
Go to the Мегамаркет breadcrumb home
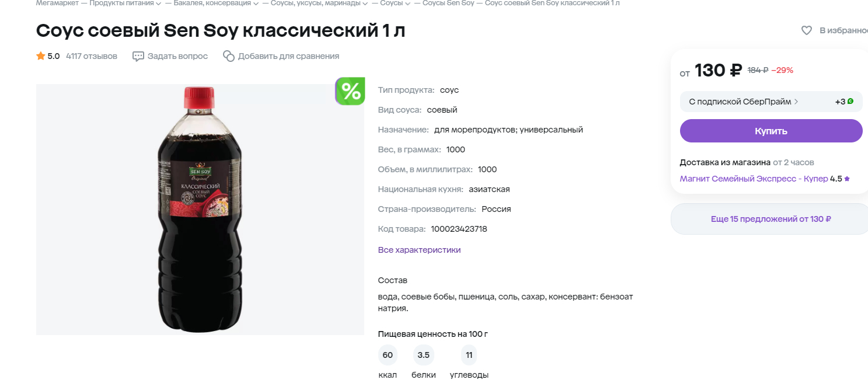tap(57, 4)
